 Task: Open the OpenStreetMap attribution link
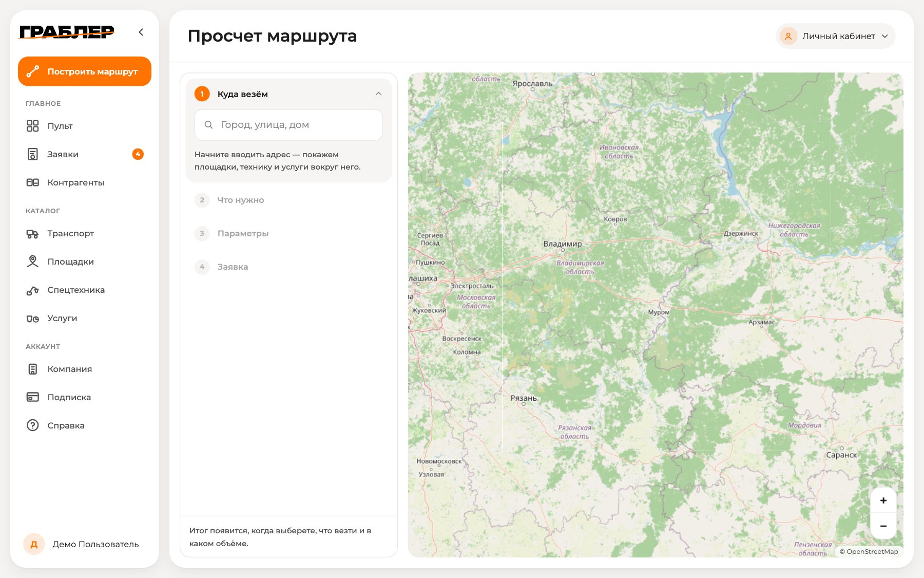coord(869,552)
